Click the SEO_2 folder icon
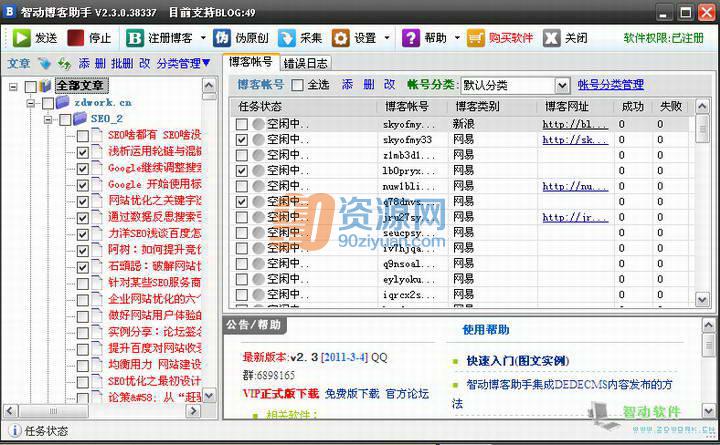 (x=79, y=118)
